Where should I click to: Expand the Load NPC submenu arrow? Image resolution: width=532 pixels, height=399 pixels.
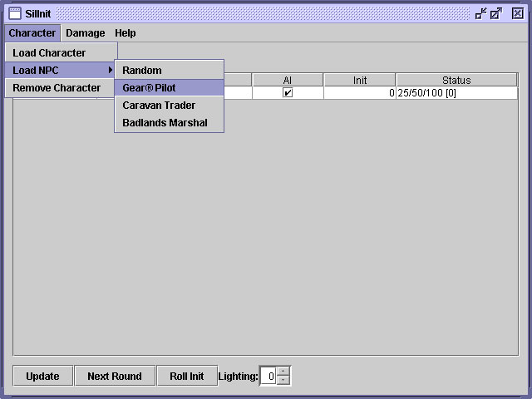(x=111, y=71)
